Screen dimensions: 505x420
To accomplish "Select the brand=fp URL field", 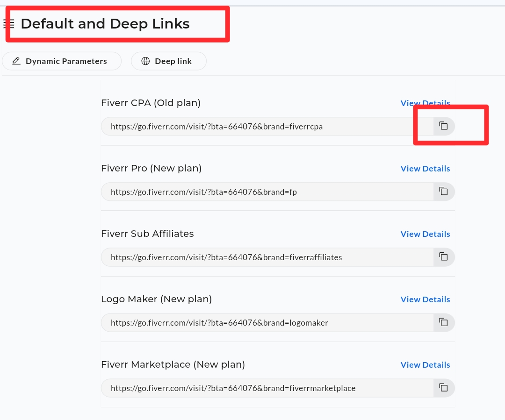I will click(x=267, y=192).
